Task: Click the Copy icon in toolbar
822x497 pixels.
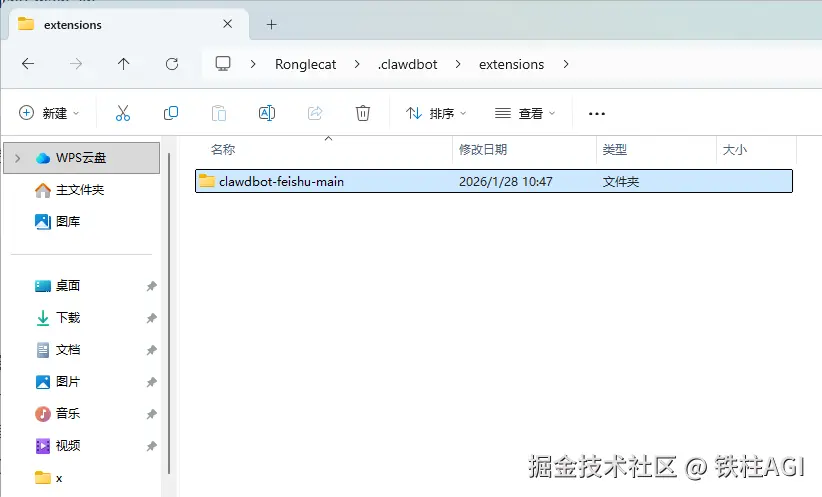Action: 171,113
